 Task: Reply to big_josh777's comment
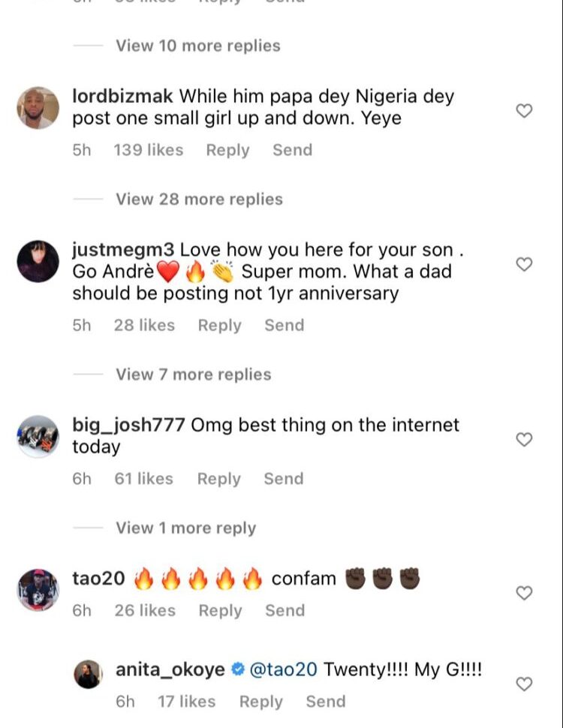click(x=219, y=479)
